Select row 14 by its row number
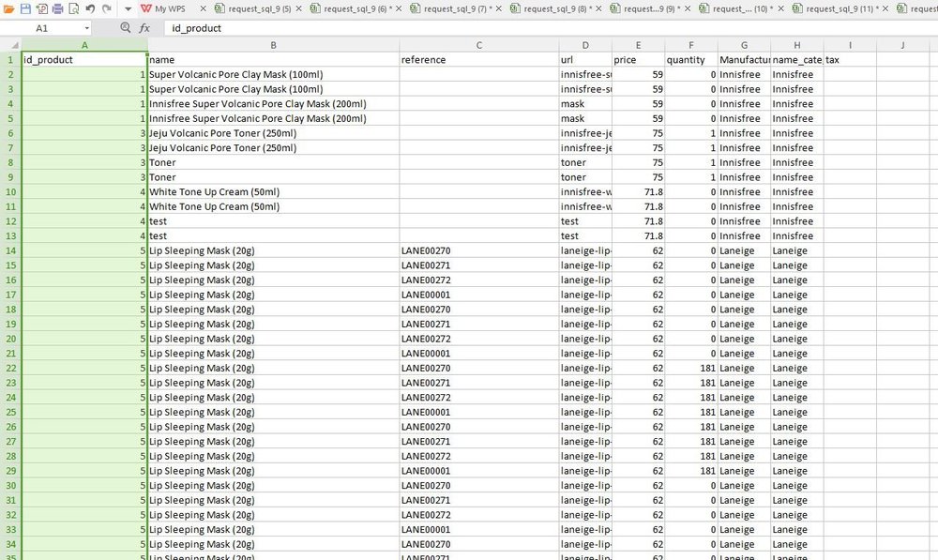The image size is (938, 560). pyautogui.click(x=9, y=250)
